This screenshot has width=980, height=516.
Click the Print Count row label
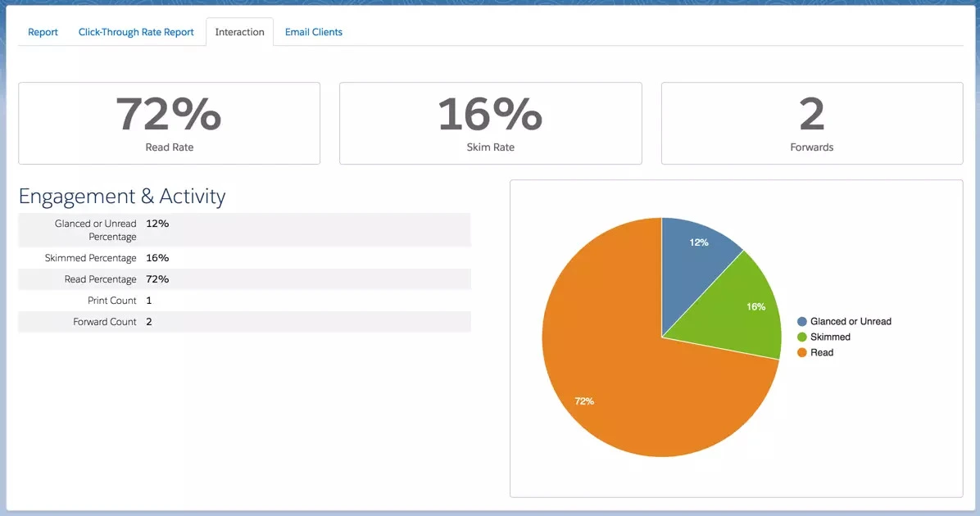111,301
